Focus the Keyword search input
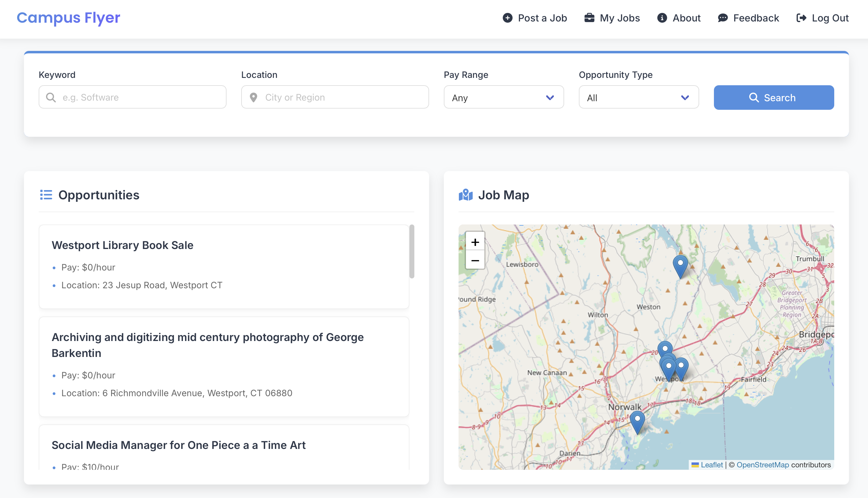This screenshot has height=498, width=868. 133,97
